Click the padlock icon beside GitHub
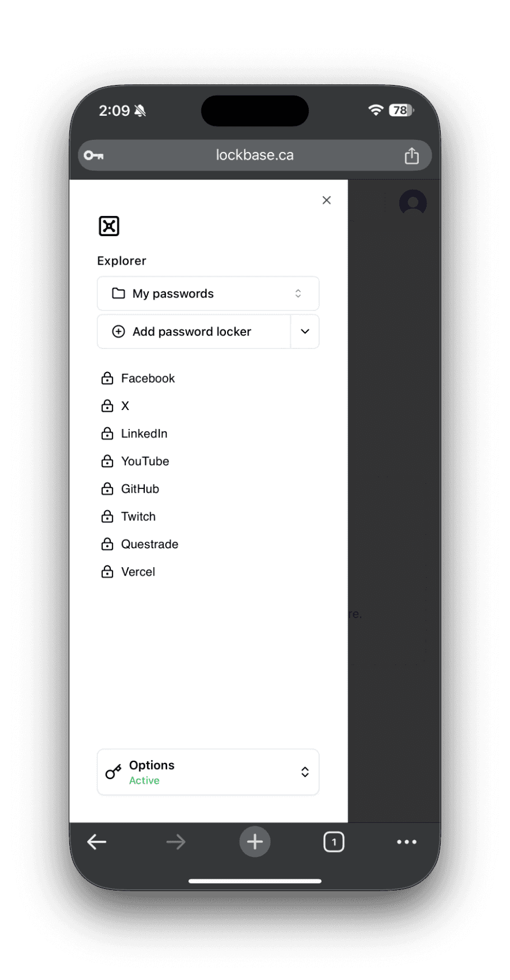The height and width of the screenshot is (980, 510). 107,488
